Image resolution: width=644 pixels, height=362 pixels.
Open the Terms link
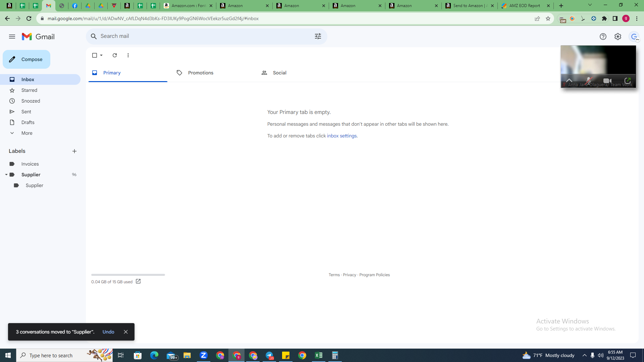[334, 275]
